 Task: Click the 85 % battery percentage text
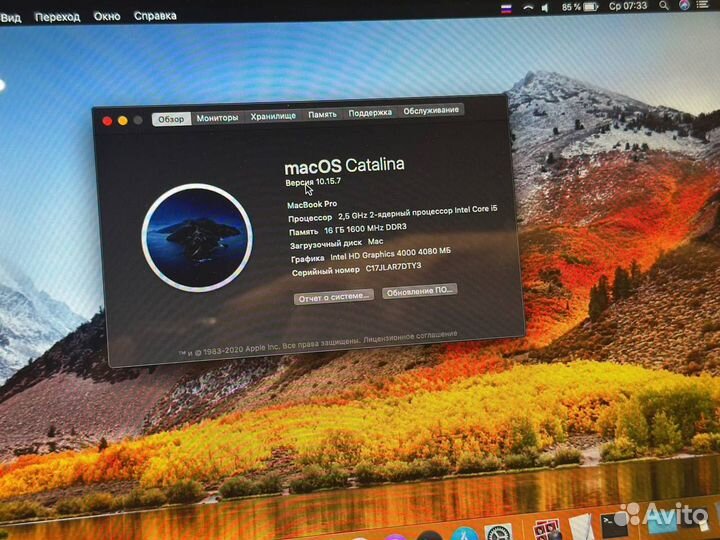[x=571, y=7]
